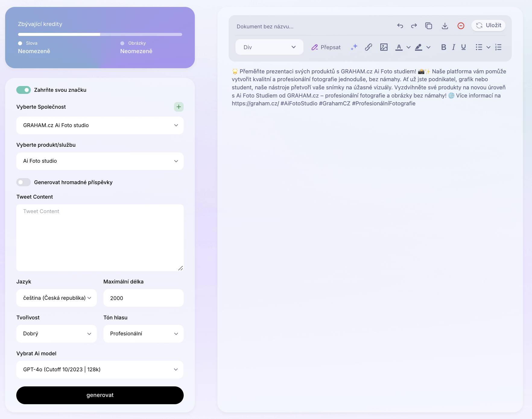Screen dimensions: 532x419
Task: Toggle italic formatting
Action: (454, 47)
